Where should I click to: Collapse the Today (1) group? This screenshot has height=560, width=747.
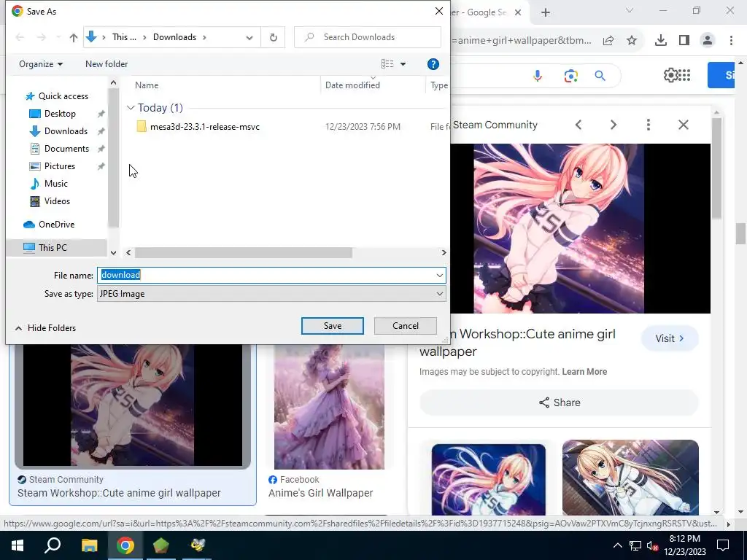click(131, 108)
